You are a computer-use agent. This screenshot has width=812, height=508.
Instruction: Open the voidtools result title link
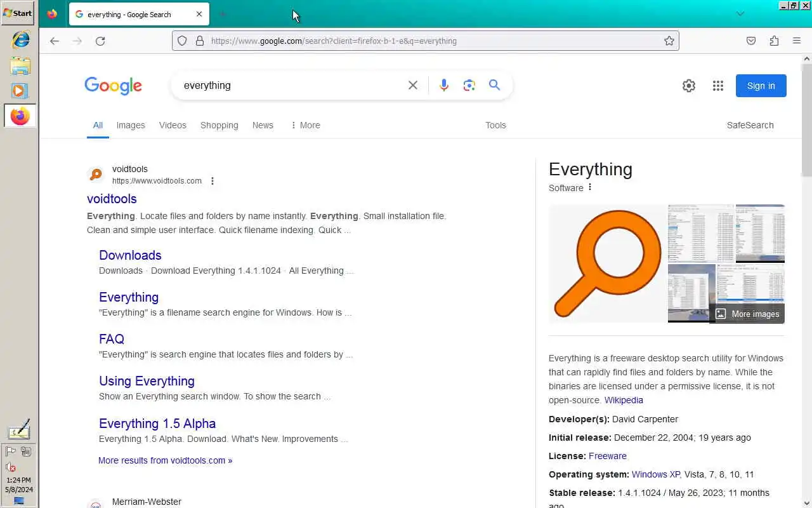pos(112,199)
